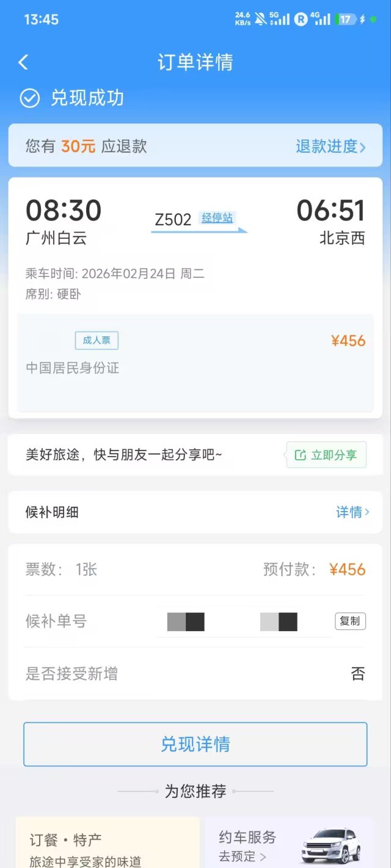Screen dimensions: 391x868
Task: Tap the ¥456 ticket price
Action: (x=348, y=341)
